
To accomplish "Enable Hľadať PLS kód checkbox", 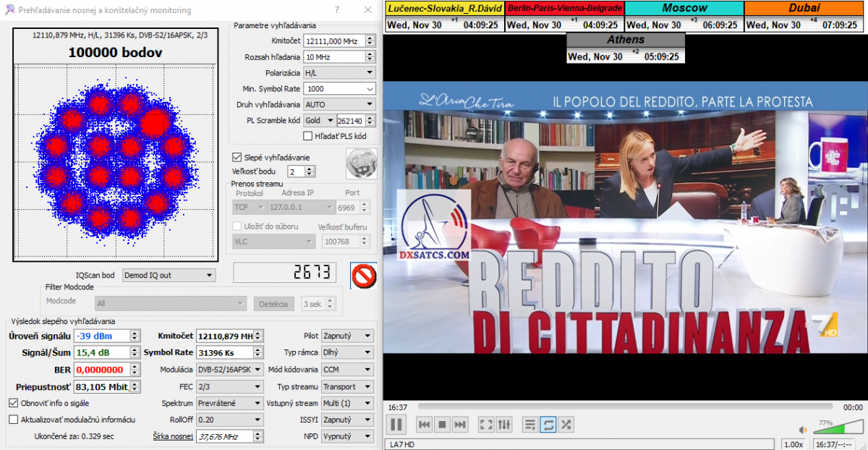I will click(x=308, y=135).
